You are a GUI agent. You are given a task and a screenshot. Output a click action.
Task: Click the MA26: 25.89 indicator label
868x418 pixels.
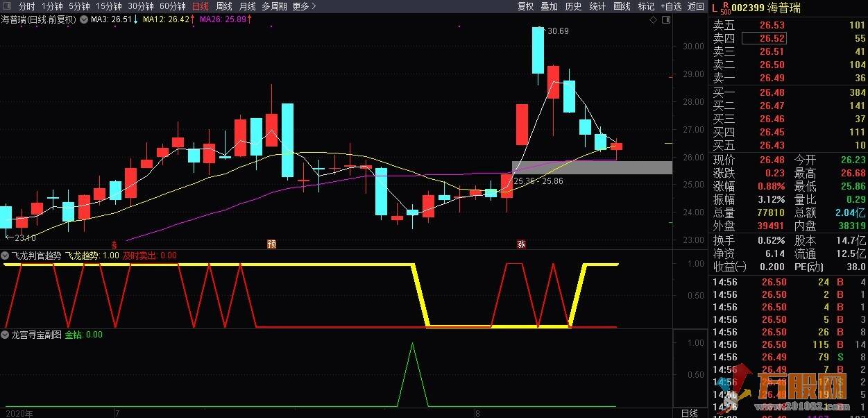coord(225,19)
